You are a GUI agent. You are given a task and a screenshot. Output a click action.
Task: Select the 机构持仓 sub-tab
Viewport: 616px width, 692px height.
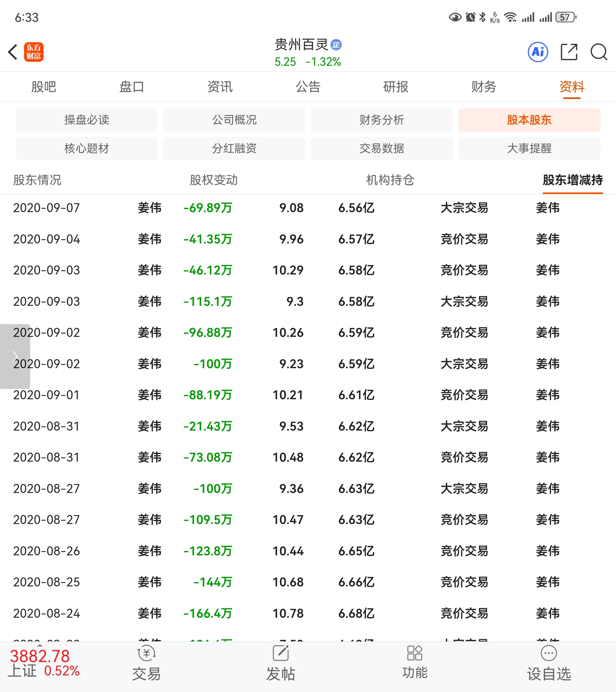tap(390, 180)
